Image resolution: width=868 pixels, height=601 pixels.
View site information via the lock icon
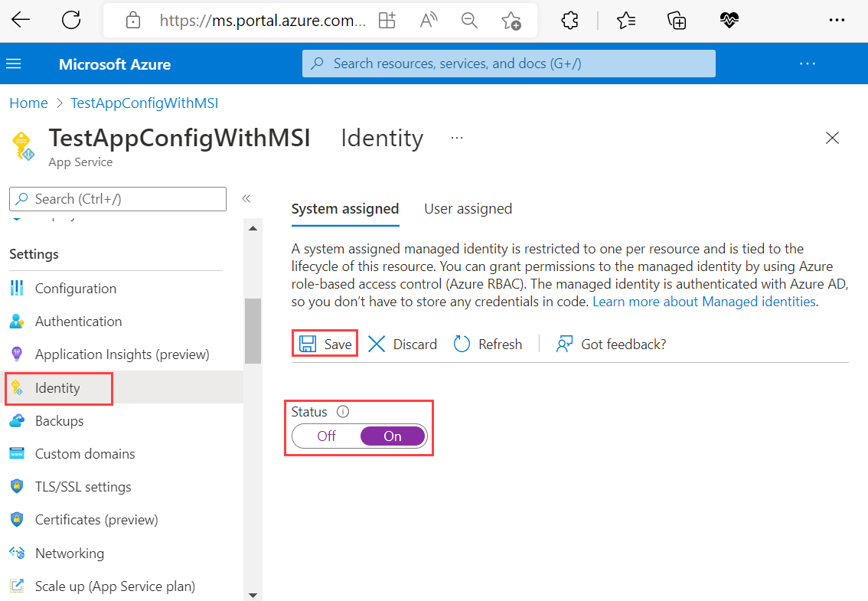coord(133,21)
